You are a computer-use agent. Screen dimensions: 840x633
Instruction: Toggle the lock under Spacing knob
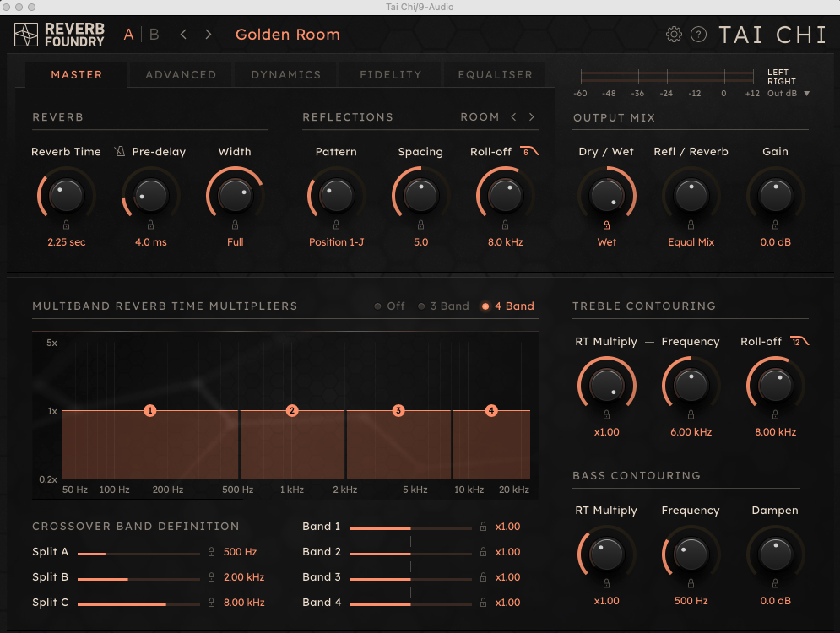click(x=420, y=225)
